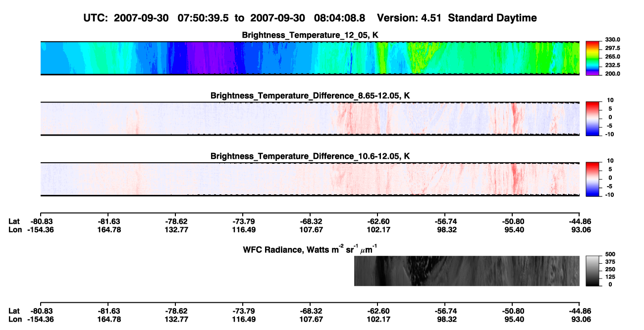Screen dimensions: 644x330
Task: Open the grayscale WFC Radiance image strip
Action: (467, 271)
